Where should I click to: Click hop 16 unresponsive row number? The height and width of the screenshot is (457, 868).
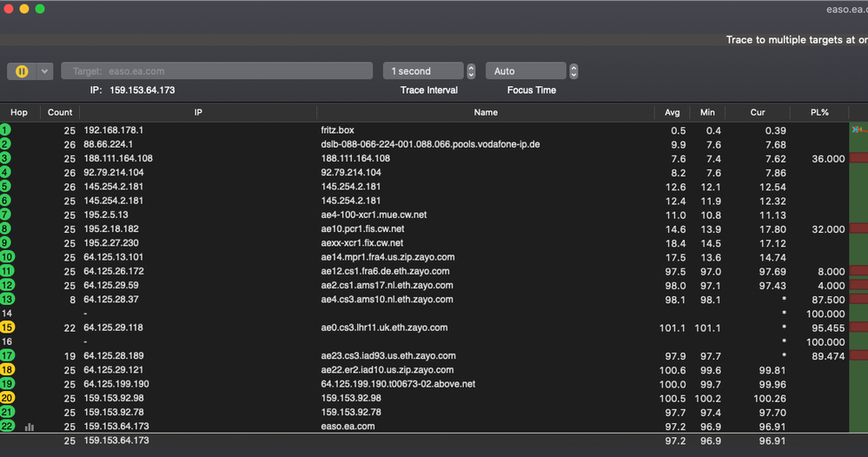click(7, 341)
